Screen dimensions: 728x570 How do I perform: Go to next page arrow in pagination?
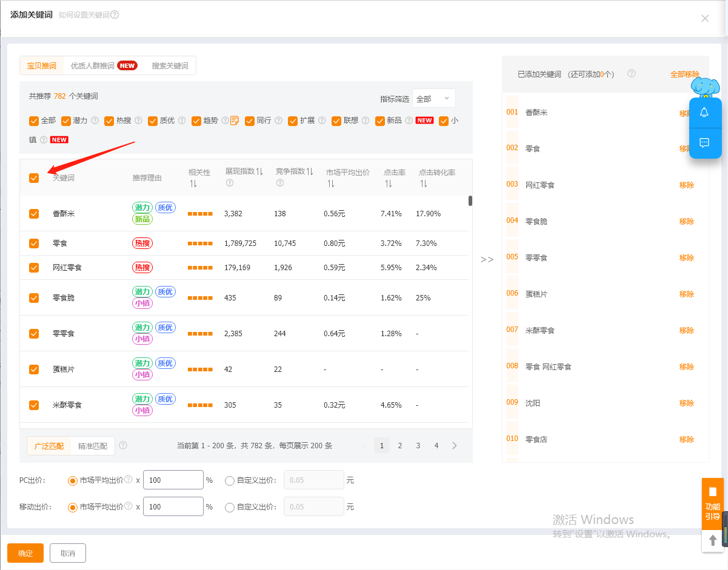[455, 445]
